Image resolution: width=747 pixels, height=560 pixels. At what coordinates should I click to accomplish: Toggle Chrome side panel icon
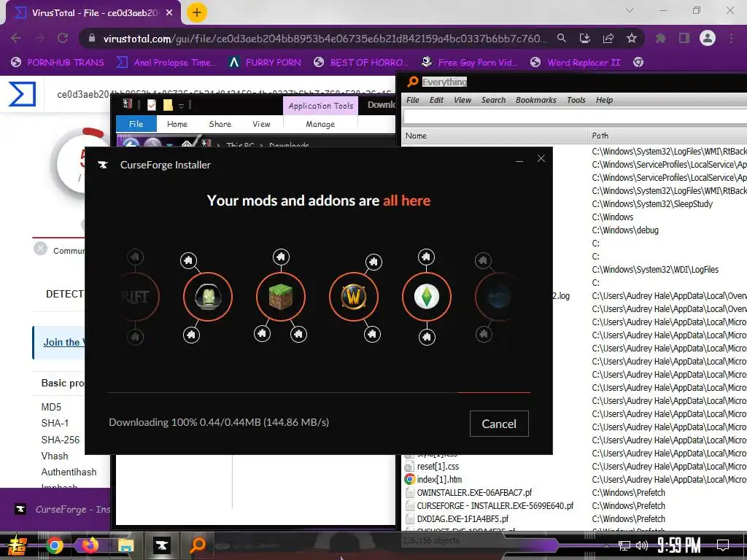pos(684,38)
